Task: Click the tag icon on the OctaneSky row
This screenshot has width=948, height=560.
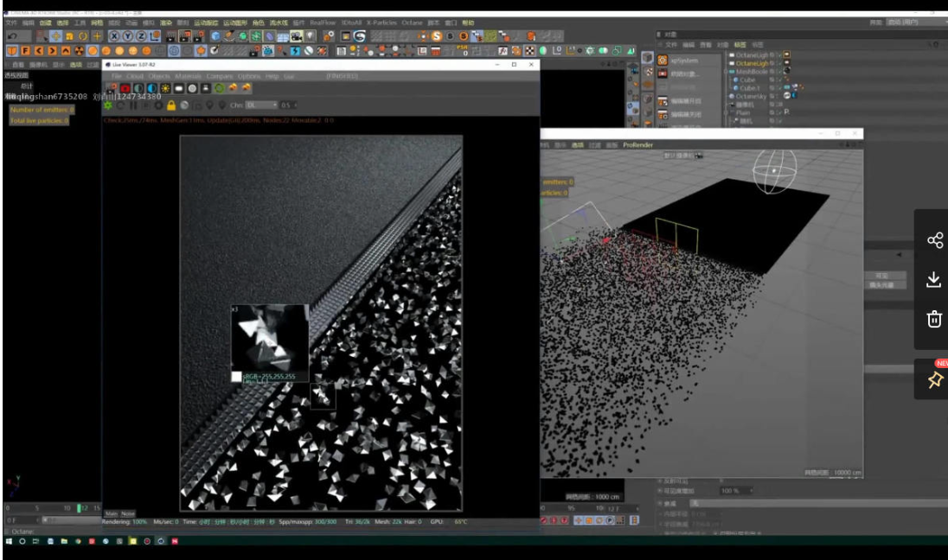Action: [x=786, y=95]
